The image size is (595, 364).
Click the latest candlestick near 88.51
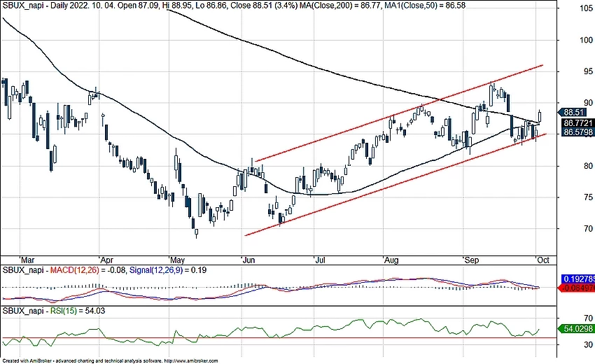tap(540, 115)
